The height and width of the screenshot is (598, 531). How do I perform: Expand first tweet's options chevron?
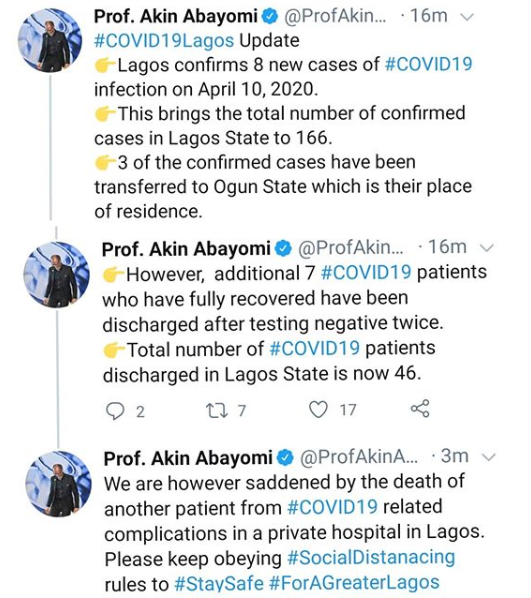(x=468, y=17)
